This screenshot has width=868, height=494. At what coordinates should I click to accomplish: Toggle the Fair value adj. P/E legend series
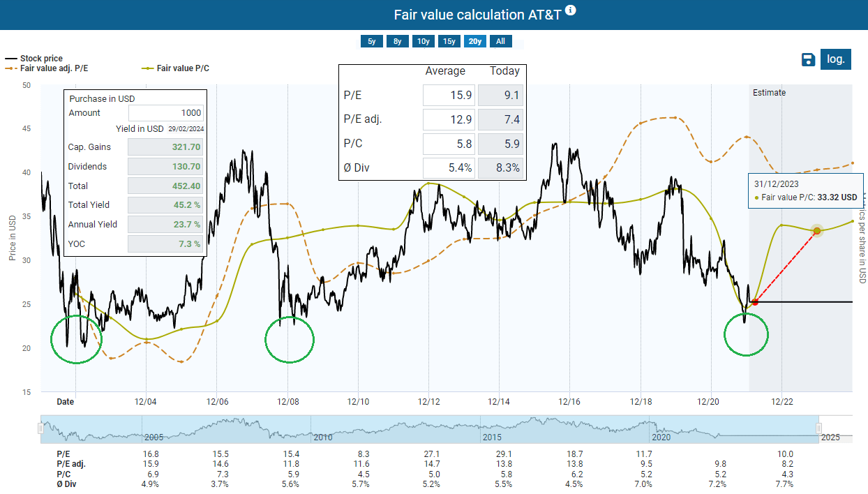click(47, 68)
